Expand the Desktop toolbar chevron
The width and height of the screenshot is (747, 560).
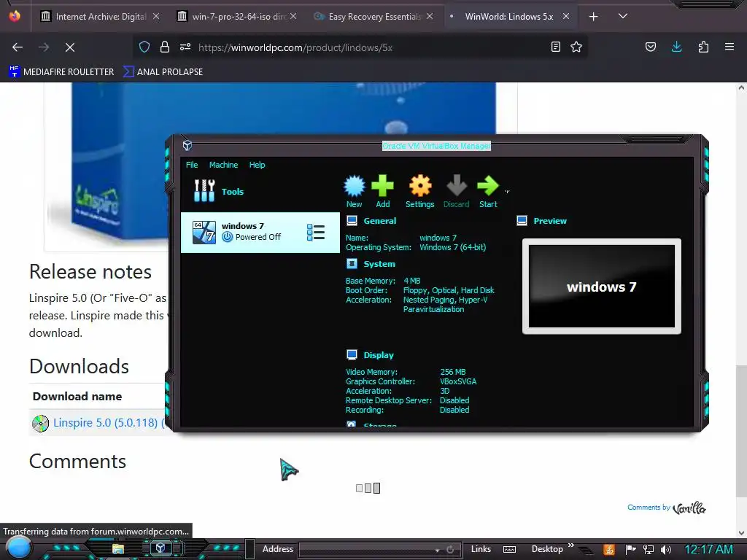click(570, 545)
